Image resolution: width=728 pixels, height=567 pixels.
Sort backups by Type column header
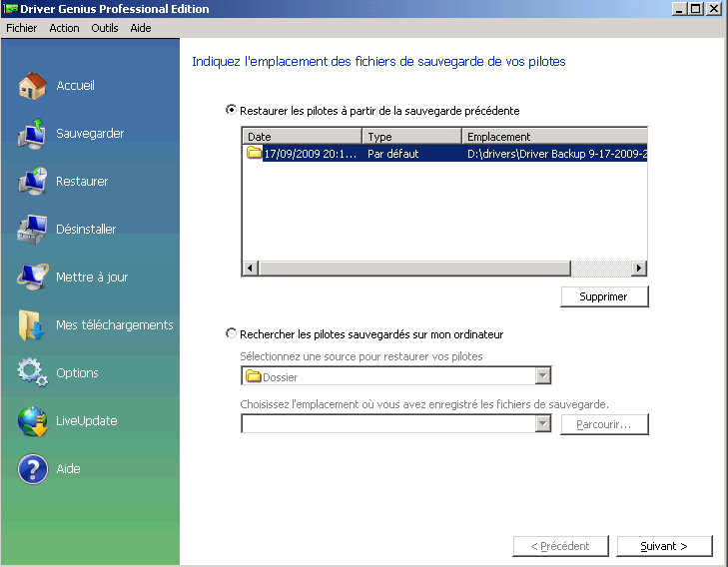point(411,137)
